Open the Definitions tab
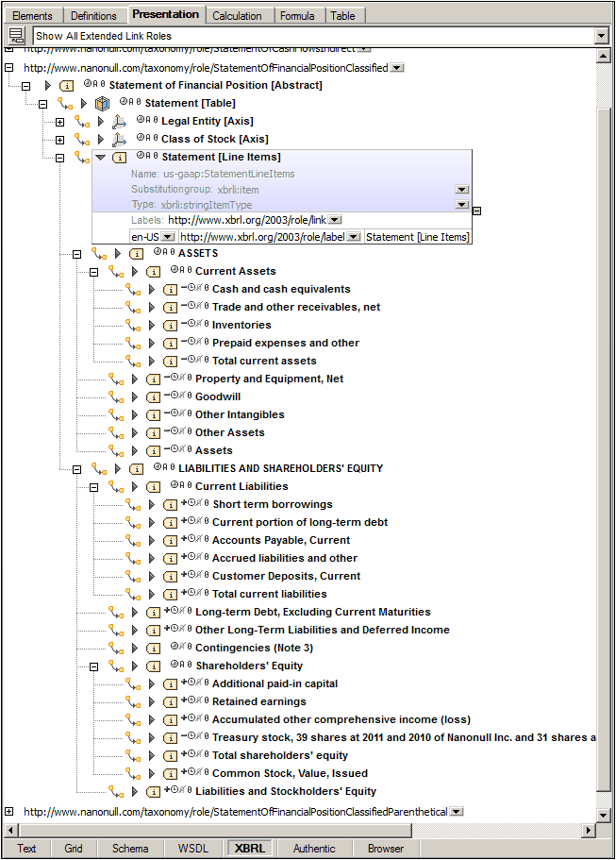 click(x=93, y=16)
